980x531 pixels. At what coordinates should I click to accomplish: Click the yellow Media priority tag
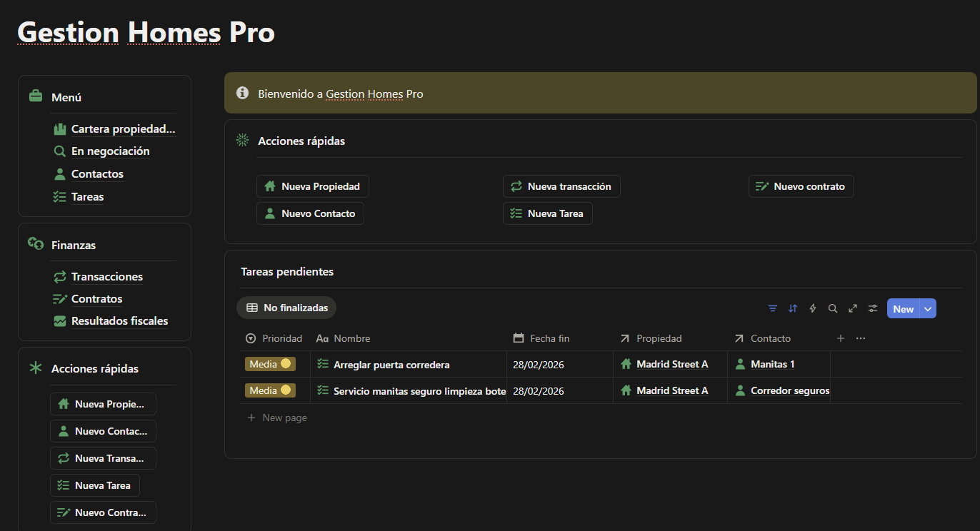click(270, 363)
